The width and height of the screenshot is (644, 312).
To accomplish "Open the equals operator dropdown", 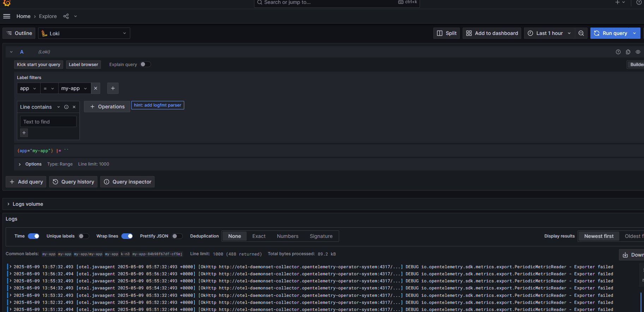I will [49, 88].
